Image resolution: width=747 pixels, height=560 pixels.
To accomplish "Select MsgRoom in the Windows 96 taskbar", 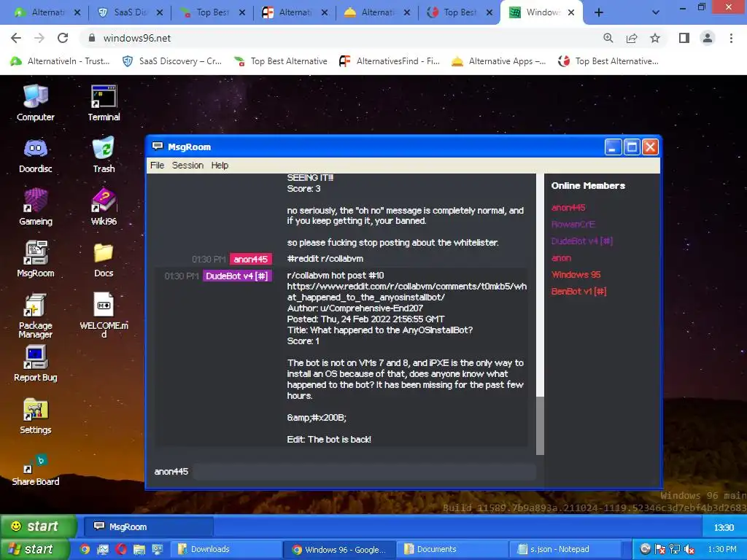I will click(x=149, y=526).
